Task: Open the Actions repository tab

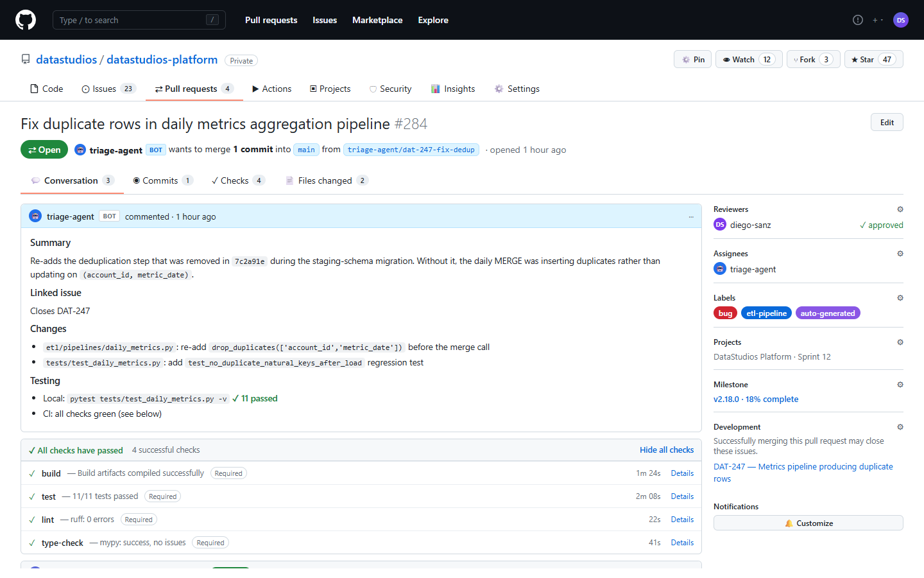Action: click(271, 89)
